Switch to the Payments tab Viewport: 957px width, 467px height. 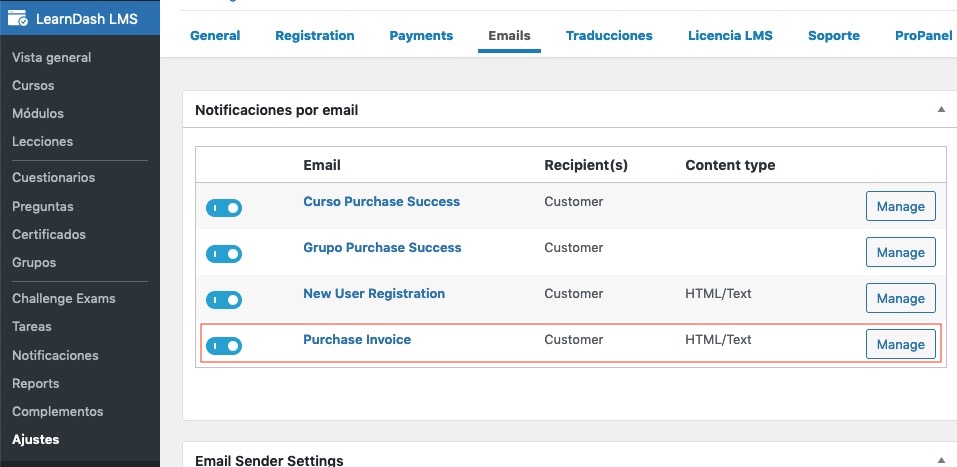421,35
